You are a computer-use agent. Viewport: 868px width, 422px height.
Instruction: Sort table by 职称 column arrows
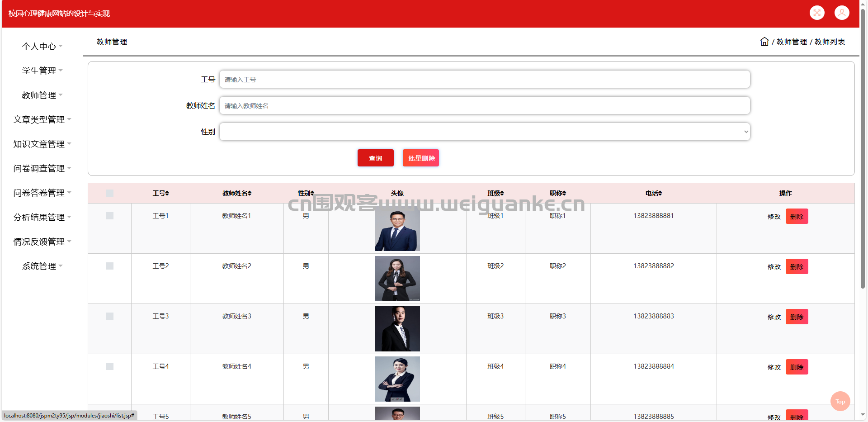click(x=564, y=193)
